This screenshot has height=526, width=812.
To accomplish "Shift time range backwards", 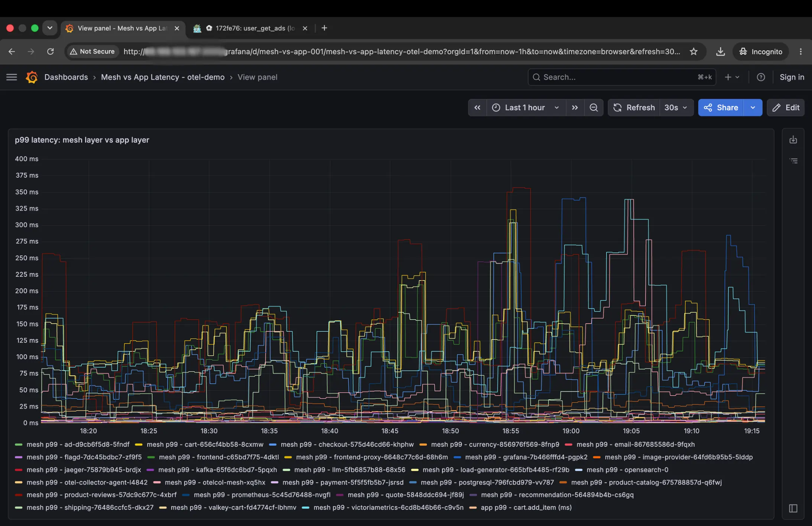I will 477,108.
